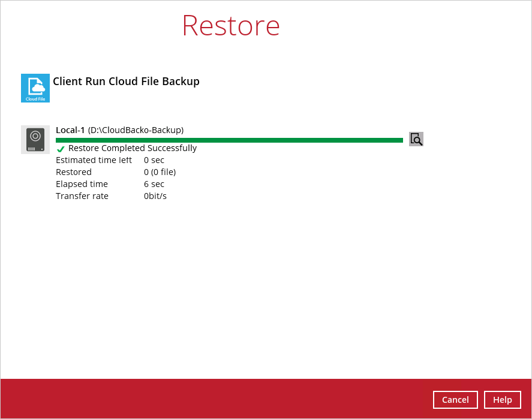Click the 6 sec elapsed time value
The image size is (532, 419).
[154, 184]
